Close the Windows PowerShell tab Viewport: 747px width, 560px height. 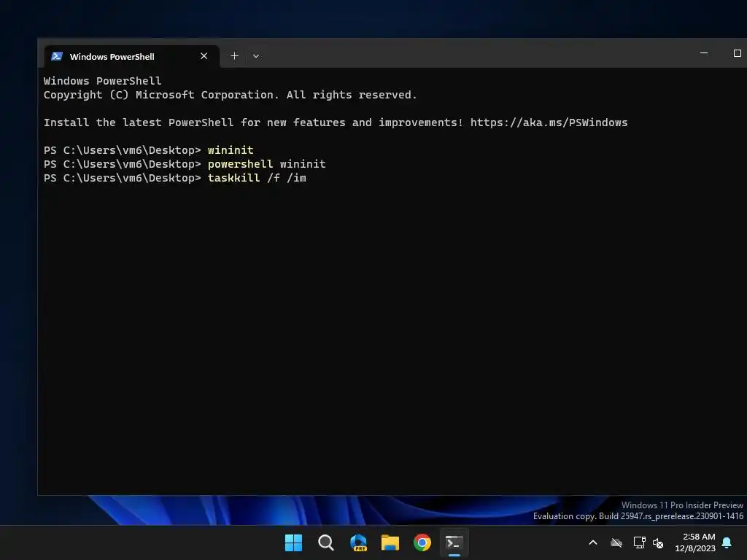coord(204,55)
